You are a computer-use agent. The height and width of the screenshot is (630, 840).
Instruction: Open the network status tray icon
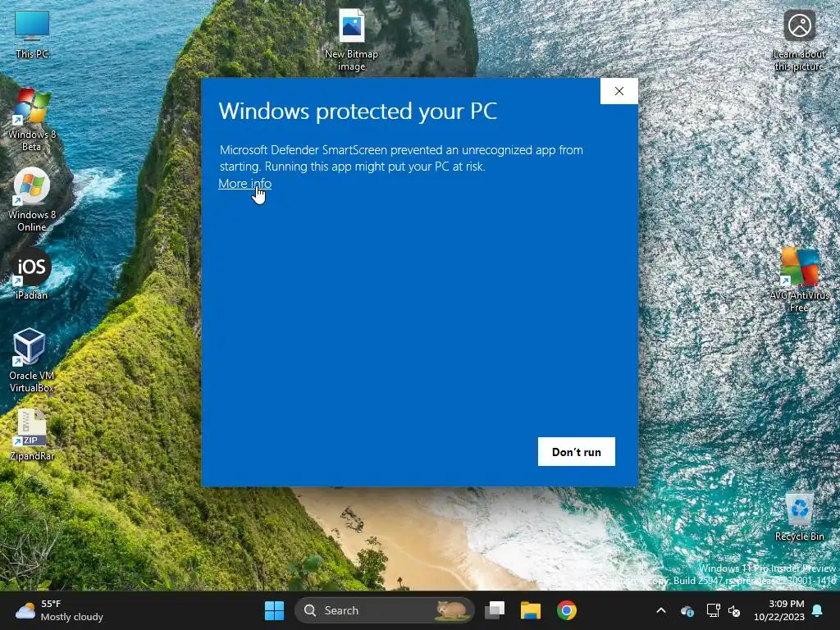tap(713, 610)
